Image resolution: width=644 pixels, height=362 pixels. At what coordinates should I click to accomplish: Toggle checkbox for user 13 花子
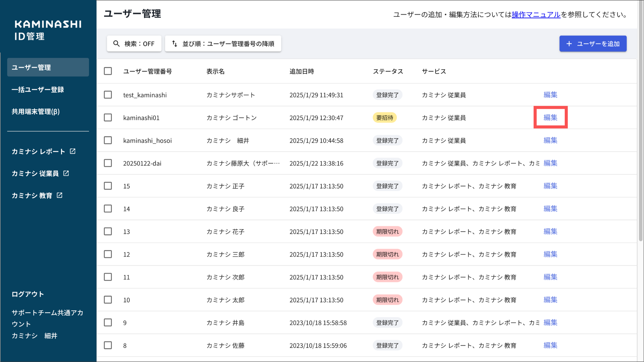[x=108, y=231]
